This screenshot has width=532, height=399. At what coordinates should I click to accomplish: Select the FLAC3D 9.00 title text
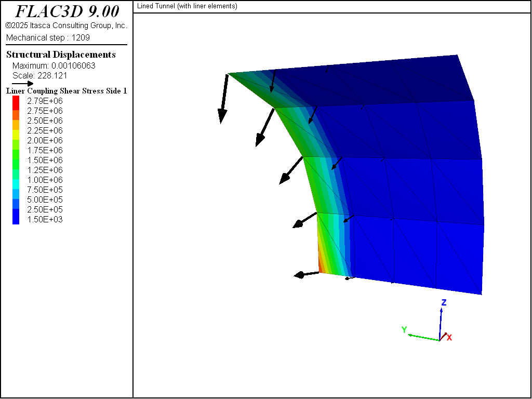pos(67,11)
